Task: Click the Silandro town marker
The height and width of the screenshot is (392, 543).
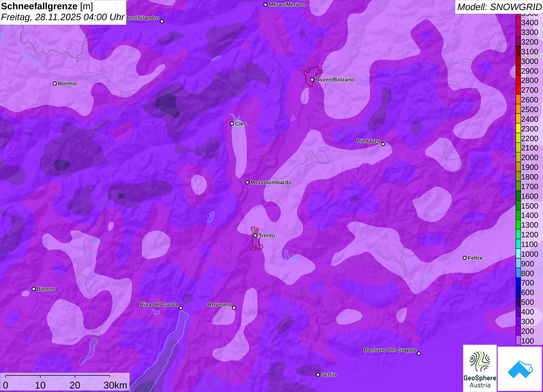Action: point(162,21)
